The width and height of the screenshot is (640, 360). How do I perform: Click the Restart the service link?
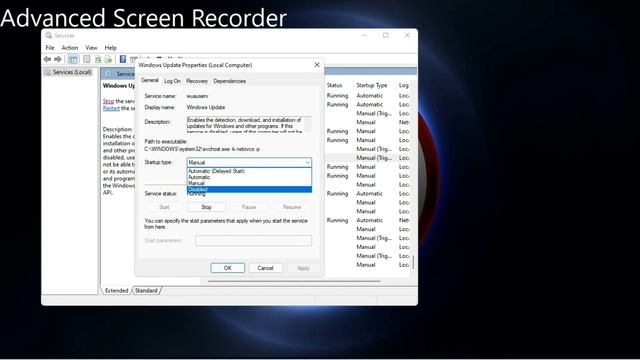click(111, 109)
